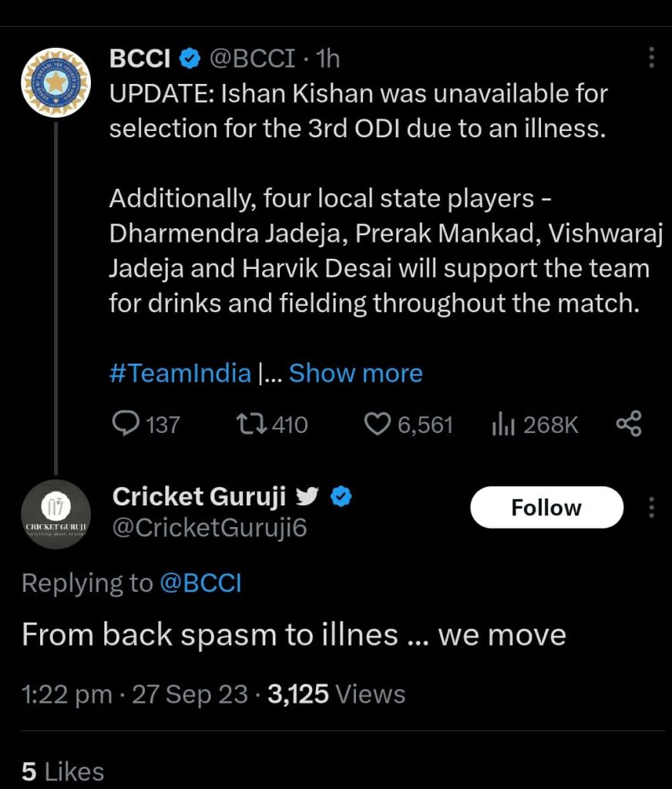
Task: Retweet the BCCI update post
Action: 250,423
